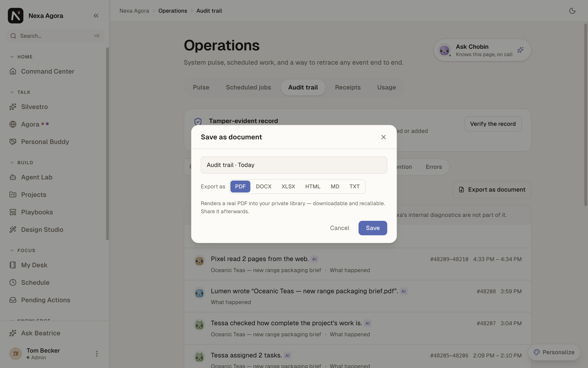Click Operations in the breadcrumb
This screenshot has width=588, height=368.
[173, 11]
